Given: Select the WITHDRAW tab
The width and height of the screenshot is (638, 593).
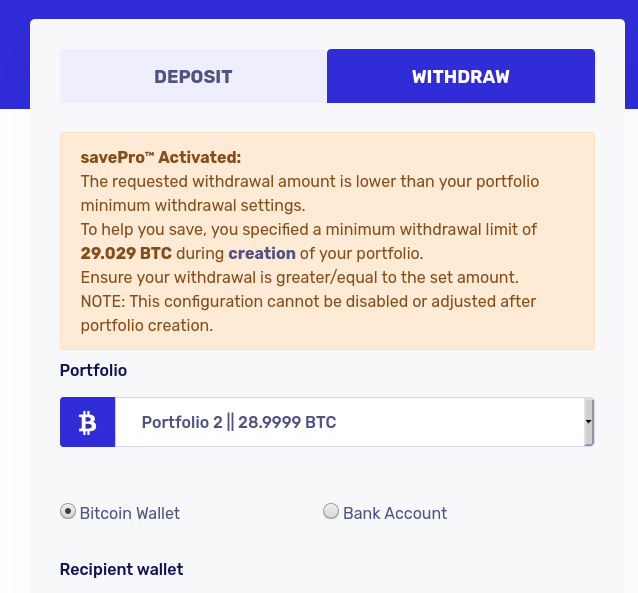Looking at the screenshot, I should click(461, 76).
